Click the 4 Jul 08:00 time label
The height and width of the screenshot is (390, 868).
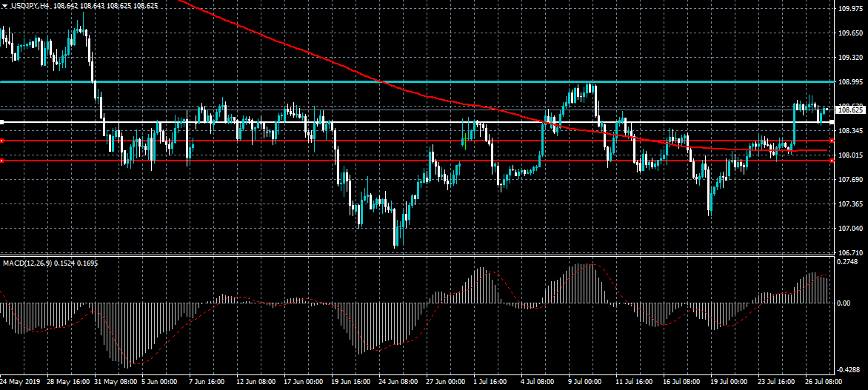click(x=538, y=383)
